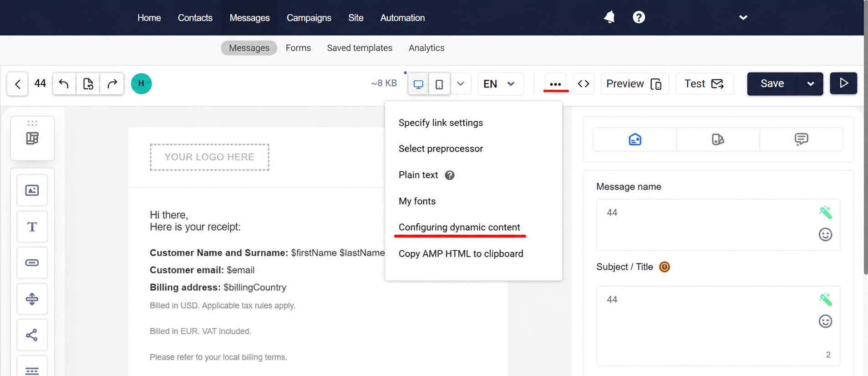Click the Hi there greeting text

[x=169, y=215]
